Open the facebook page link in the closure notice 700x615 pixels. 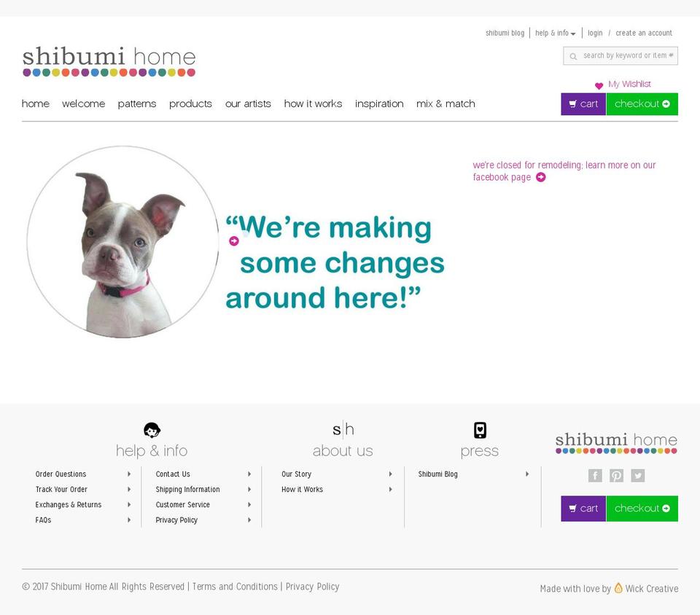coord(502,177)
